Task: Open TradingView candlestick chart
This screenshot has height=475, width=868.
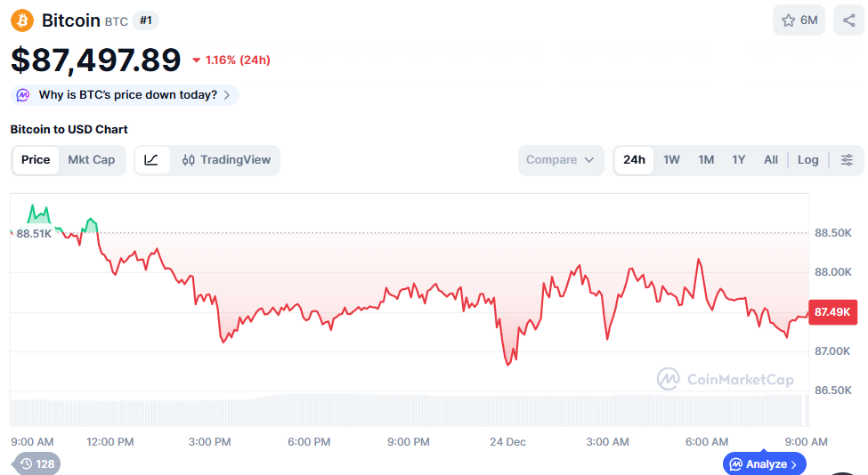Action: coord(226,160)
